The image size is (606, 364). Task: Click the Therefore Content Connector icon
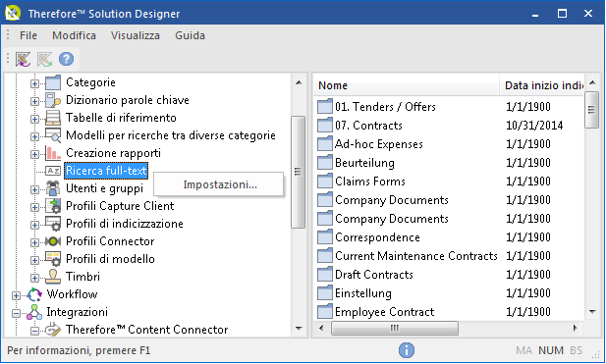point(53,330)
